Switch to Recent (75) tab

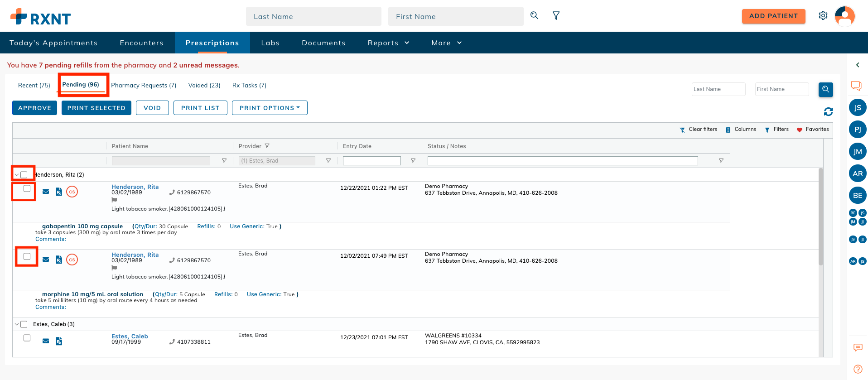click(x=34, y=85)
